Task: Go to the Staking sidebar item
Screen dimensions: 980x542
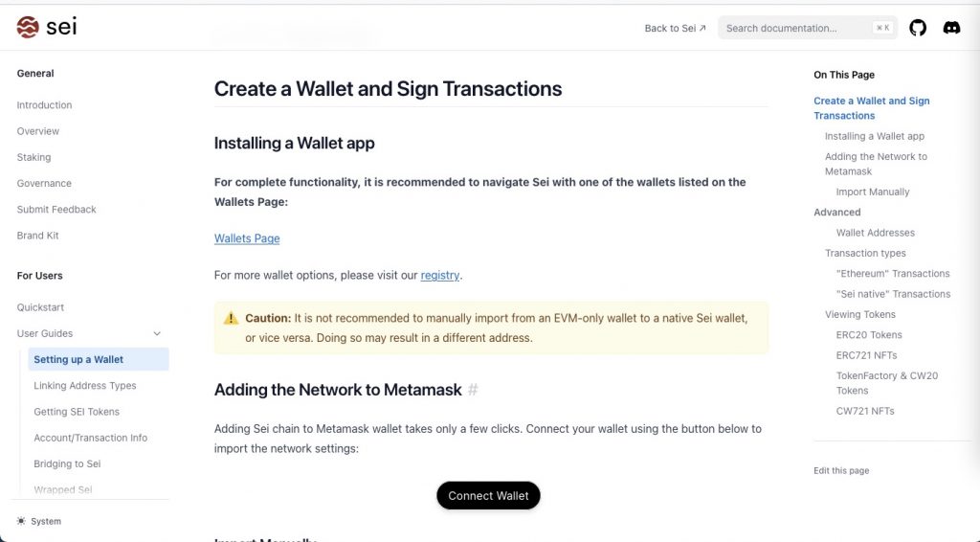Action: coord(33,157)
